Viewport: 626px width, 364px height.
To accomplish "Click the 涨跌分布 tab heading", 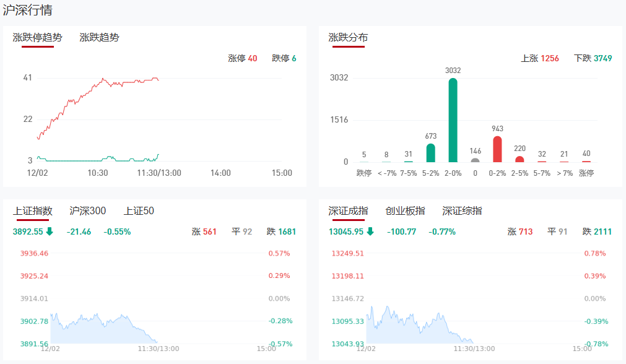I will coord(348,38).
